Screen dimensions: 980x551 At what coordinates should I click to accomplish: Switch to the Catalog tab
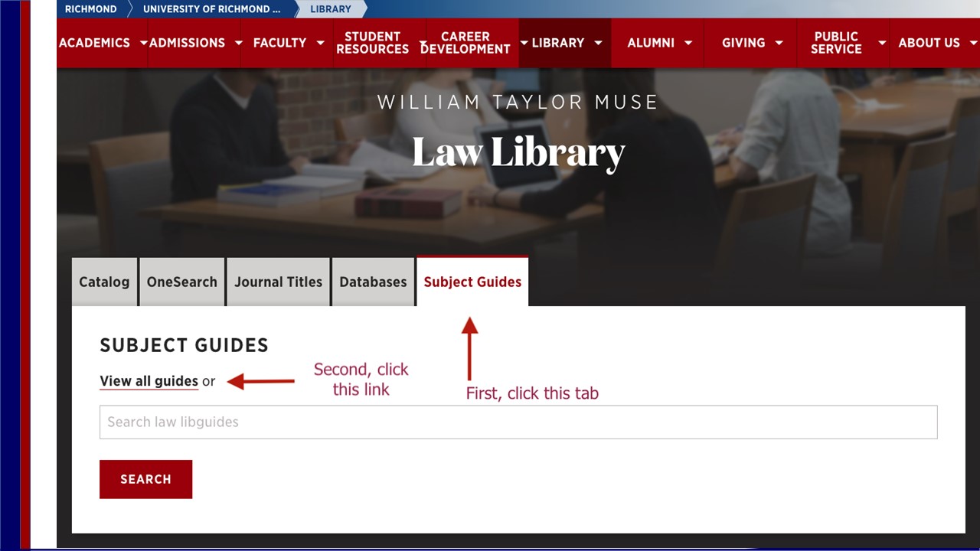104,282
